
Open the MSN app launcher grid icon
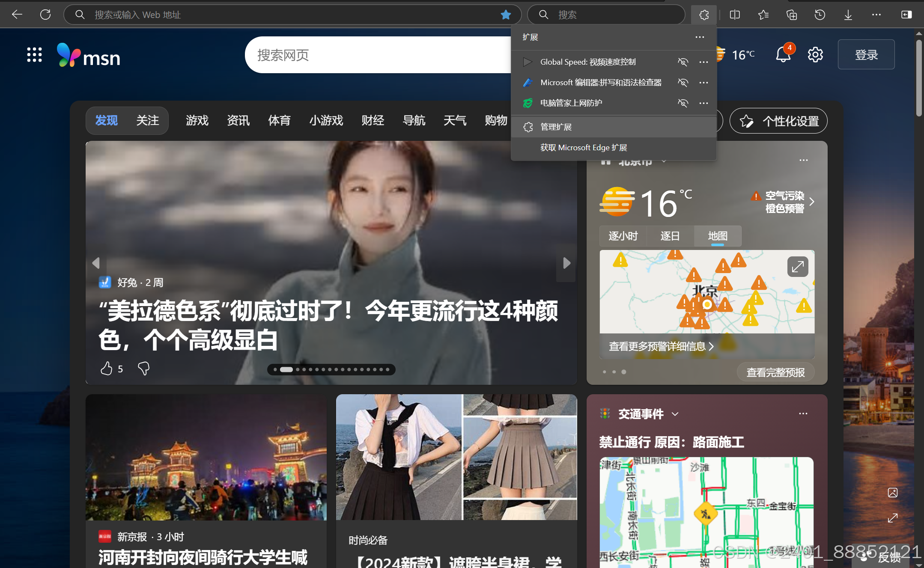[x=34, y=54]
